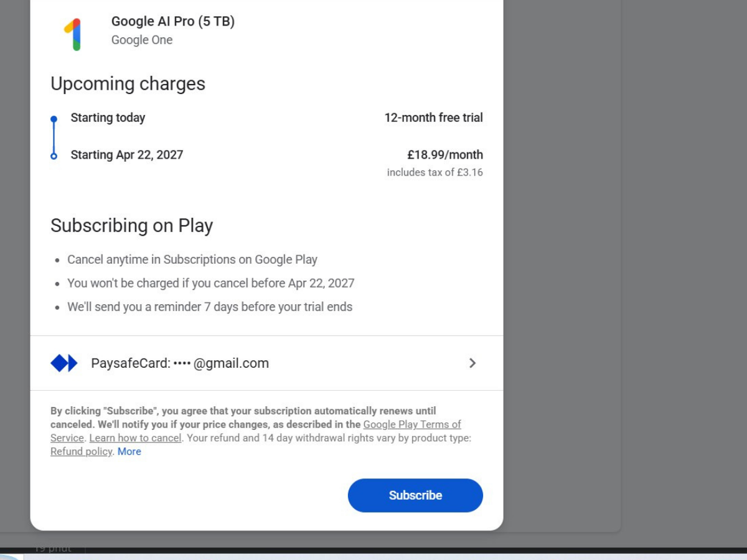Click the Cancel anytime in Subscriptions bullet
747x560 pixels.
click(x=192, y=259)
